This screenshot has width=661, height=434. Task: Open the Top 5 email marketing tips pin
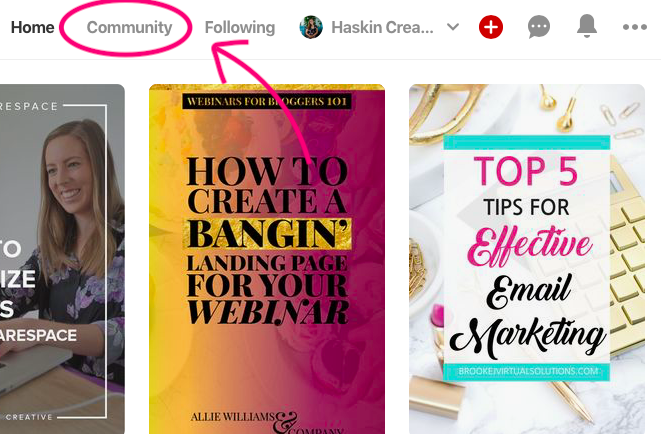point(527,259)
